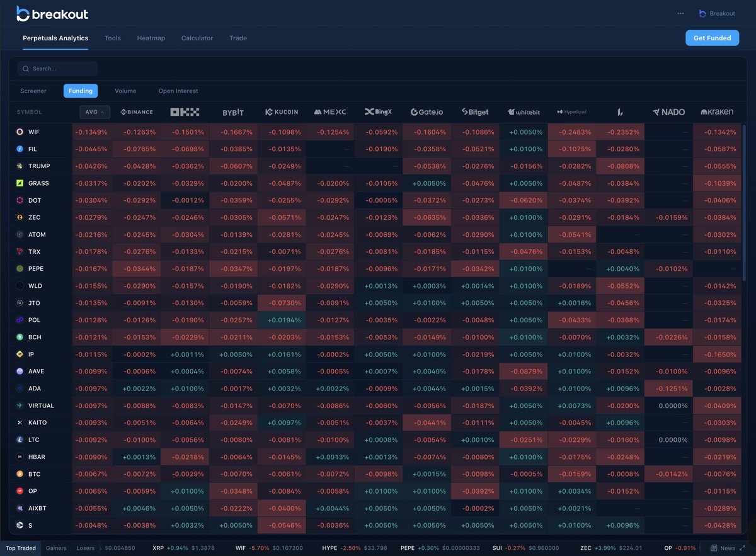
Task: Sort by the Bitget exchange column header
Action: pyautogui.click(x=475, y=112)
